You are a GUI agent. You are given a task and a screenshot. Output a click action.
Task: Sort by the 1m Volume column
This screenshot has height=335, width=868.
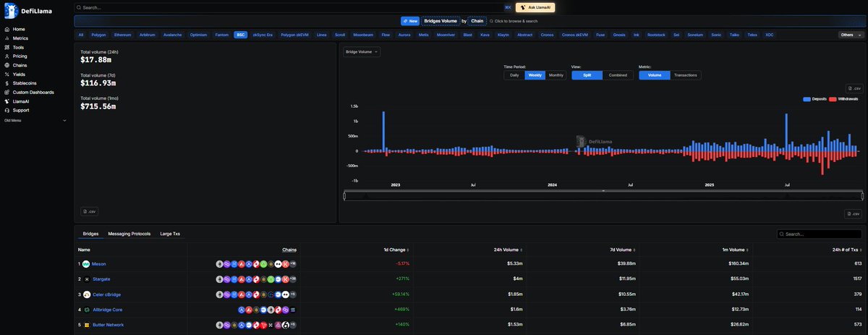pos(736,249)
